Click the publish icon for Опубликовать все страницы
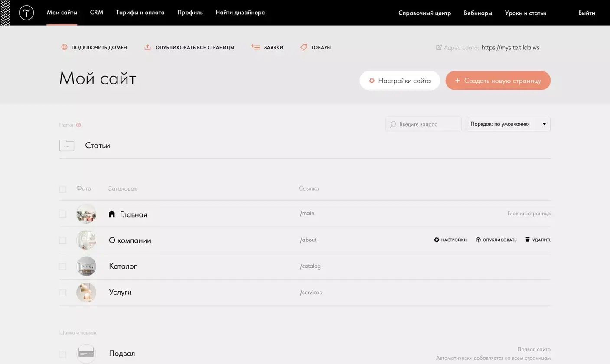The height and width of the screenshot is (364, 610). 147,47
